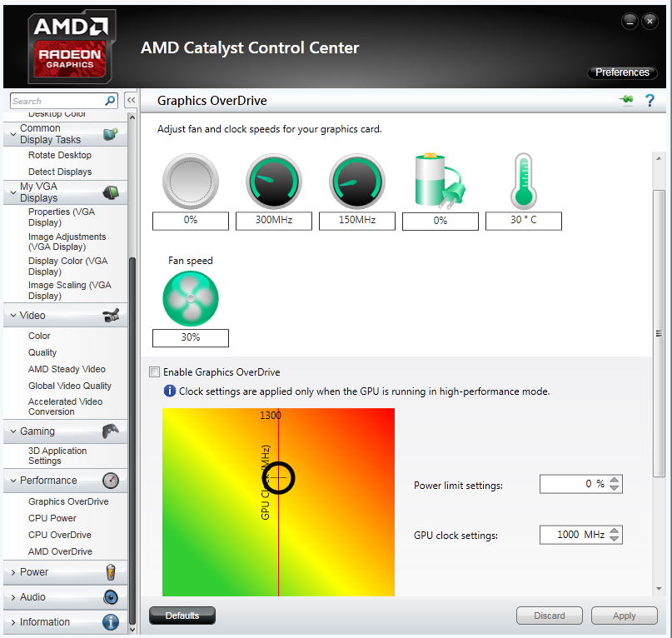672x638 pixels.
Task: Click the AMD Radeon Graphics logo
Action: [71, 47]
